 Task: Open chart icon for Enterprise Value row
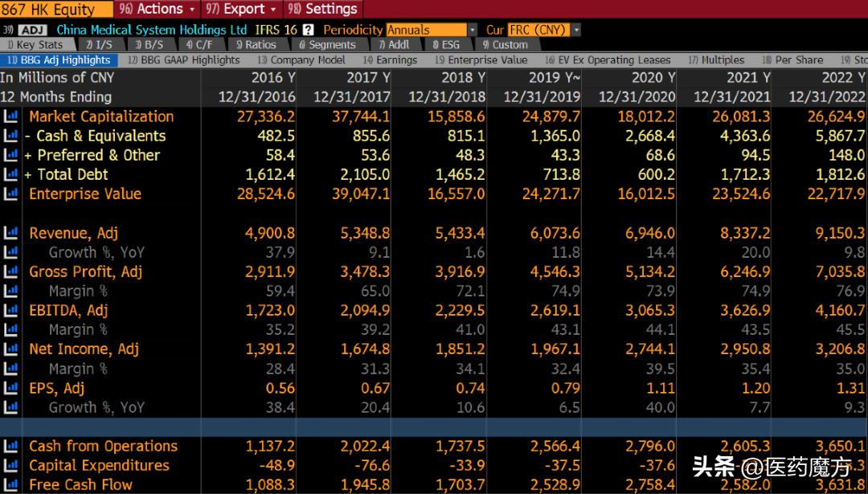[10, 194]
